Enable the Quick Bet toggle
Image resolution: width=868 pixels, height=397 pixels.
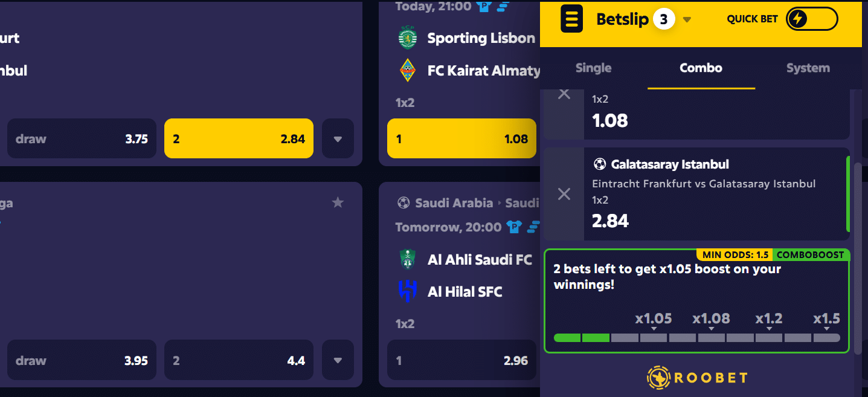[812, 19]
